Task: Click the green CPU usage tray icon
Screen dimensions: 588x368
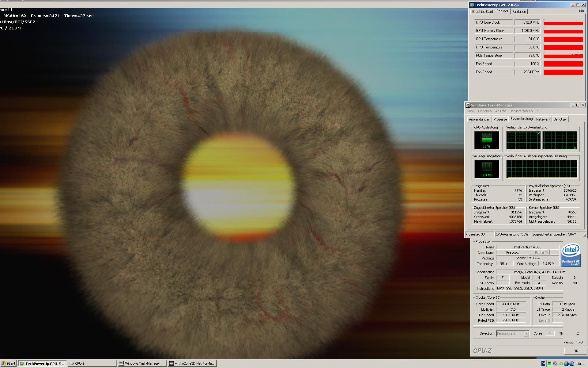Action: coord(550,364)
